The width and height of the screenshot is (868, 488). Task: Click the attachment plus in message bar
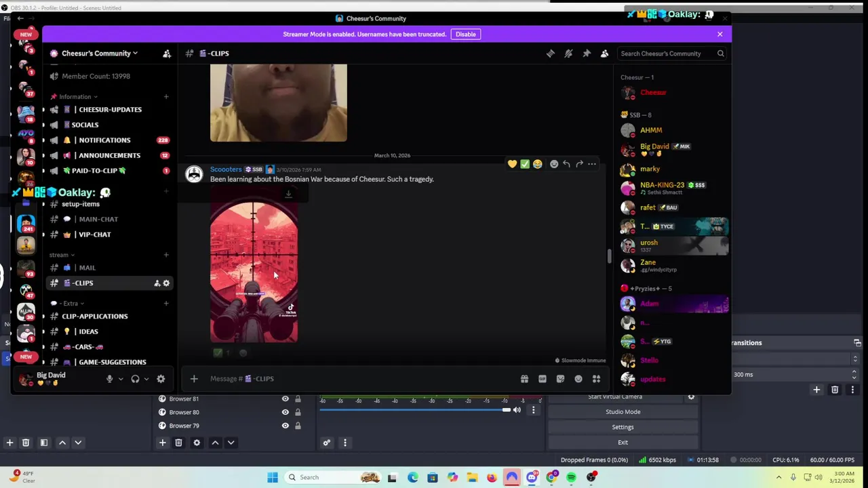point(194,379)
